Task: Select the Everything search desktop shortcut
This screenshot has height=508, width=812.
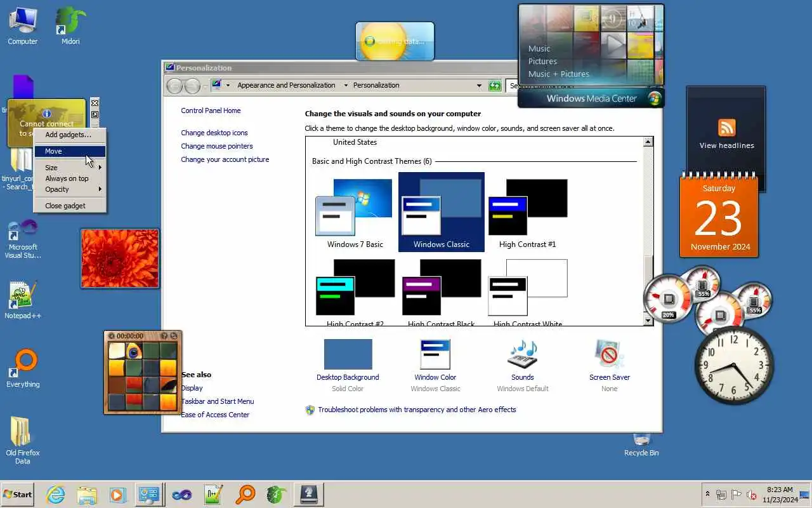Action: (23, 369)
